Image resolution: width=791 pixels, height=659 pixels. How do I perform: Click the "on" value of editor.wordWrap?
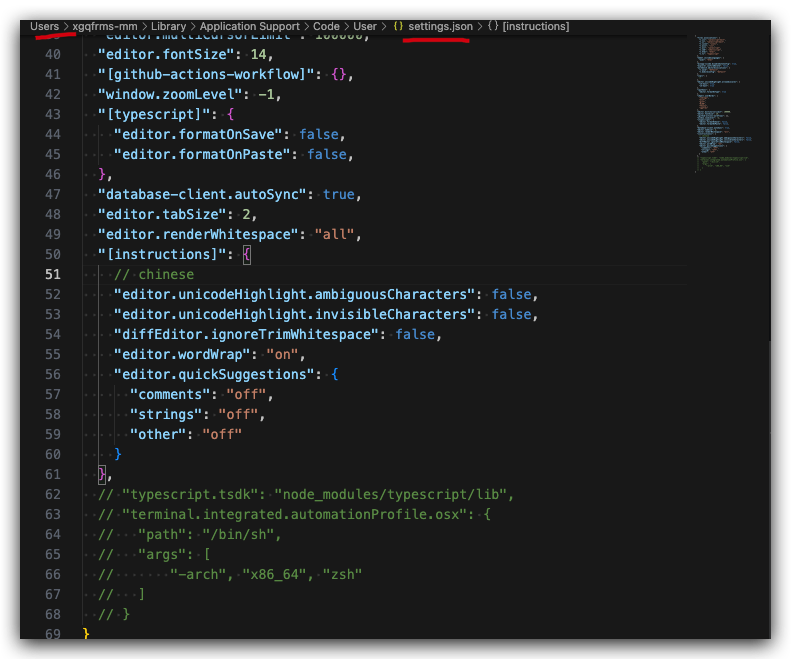click(x=282, y=355)
